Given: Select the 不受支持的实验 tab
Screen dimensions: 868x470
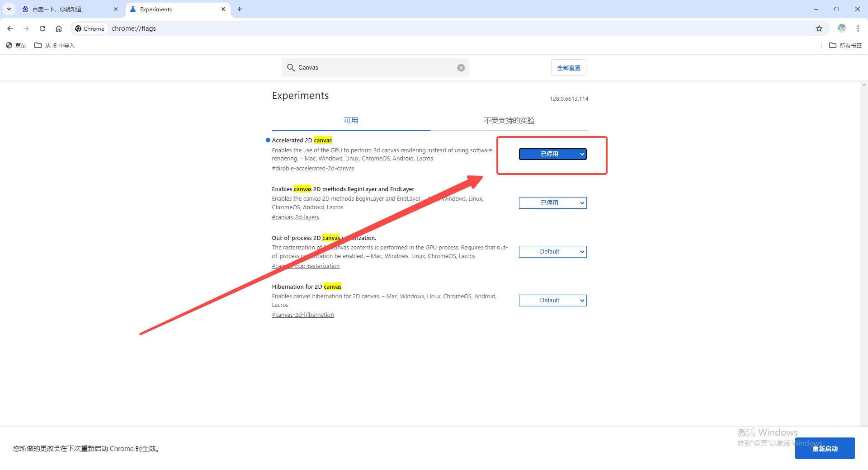Looking at the screenshot, I should (x=509, y=121).
